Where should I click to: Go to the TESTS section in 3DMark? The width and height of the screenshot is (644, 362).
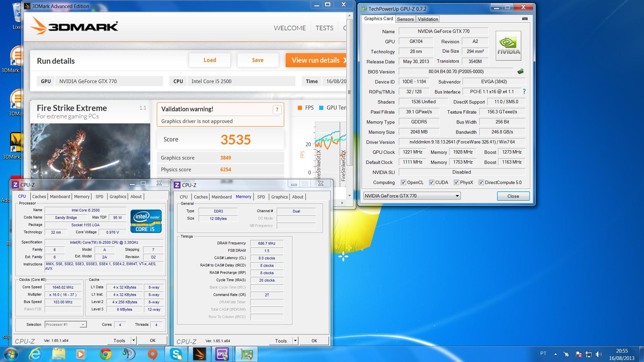point(324,28)
